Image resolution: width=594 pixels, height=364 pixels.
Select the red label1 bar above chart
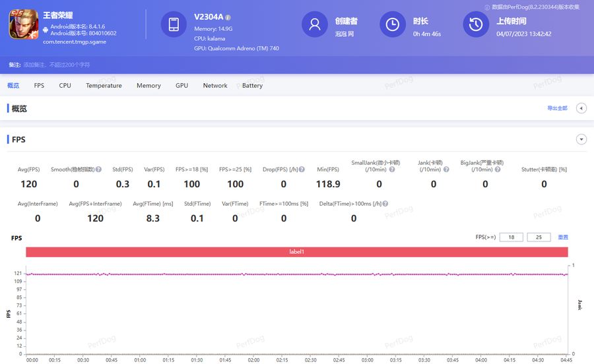pos(296,252)
